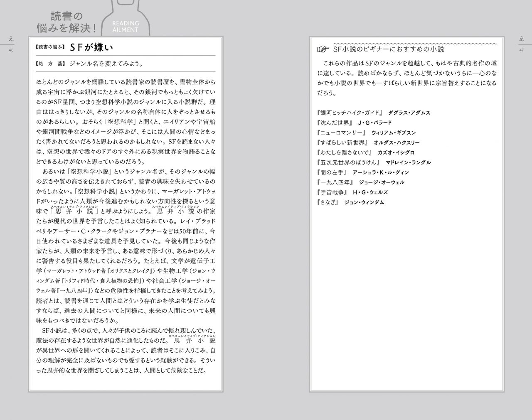The image size is (532, 420).
Task: Select book title 『わたしを離さないで』
Action: (x=344, y=152)
